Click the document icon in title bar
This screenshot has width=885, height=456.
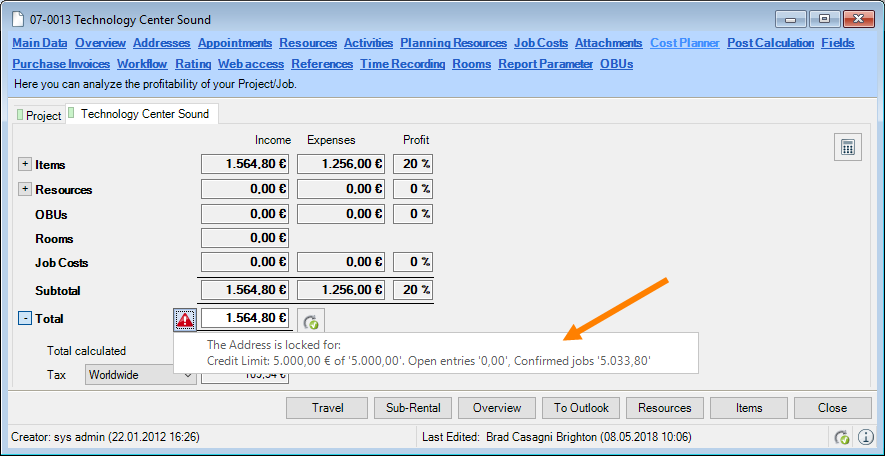(x=17, y=20)
